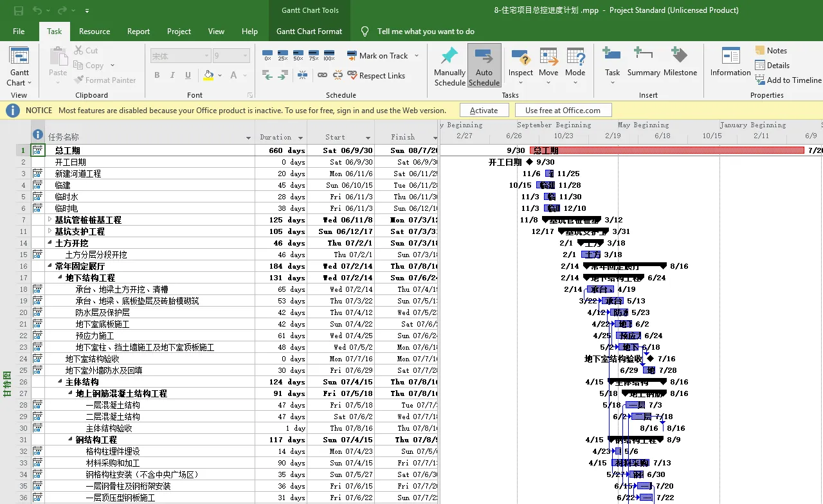Image resolution: width=823 pixels, height=504 pixels.
Task: Open the Start column filter dropdown
Action: coord(368,138)
